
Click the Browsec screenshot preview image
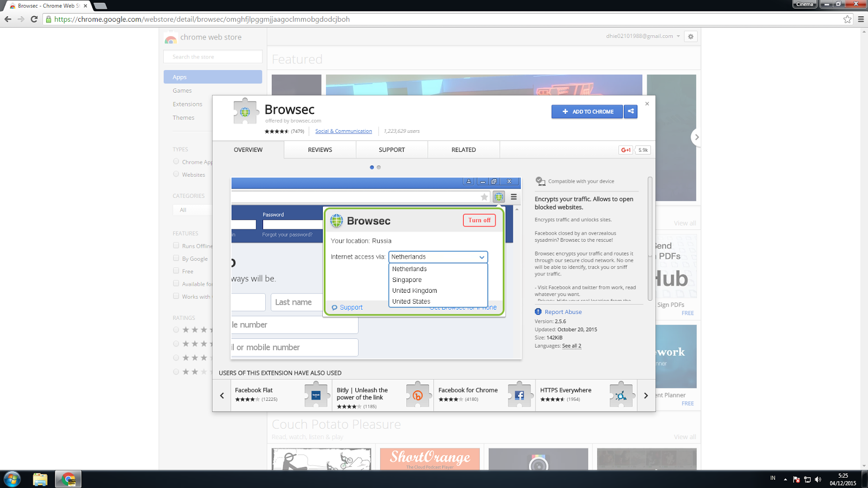[376, 268]
